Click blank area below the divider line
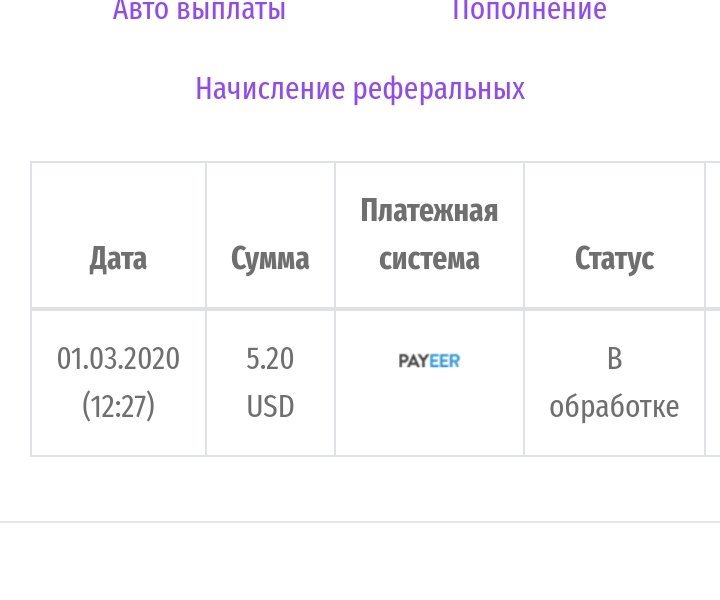 360,562
